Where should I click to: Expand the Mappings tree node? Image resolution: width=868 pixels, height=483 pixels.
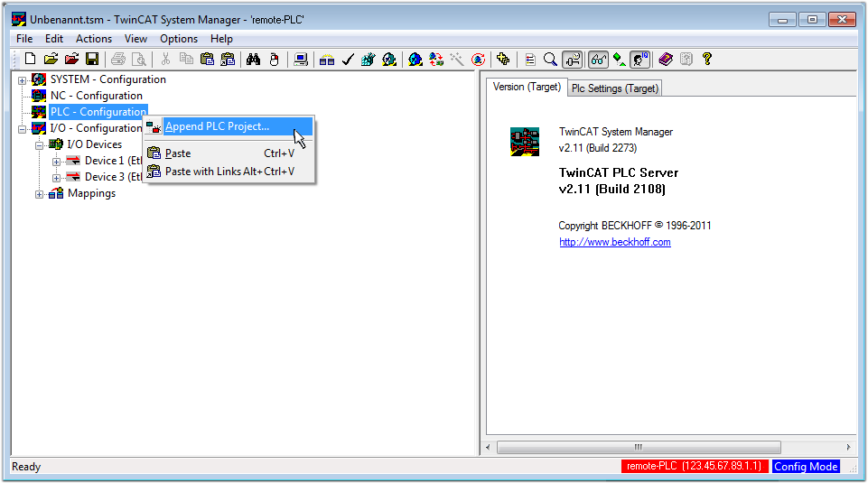(40, 194)
